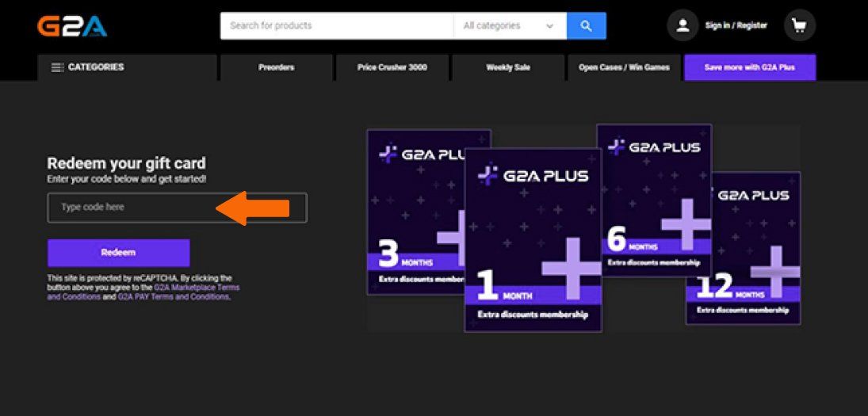The width and height of the screenshot is (868, 416).
Task: Open the Weekly Sale tab
Action: pyautogui.click(x=507, y=67)
